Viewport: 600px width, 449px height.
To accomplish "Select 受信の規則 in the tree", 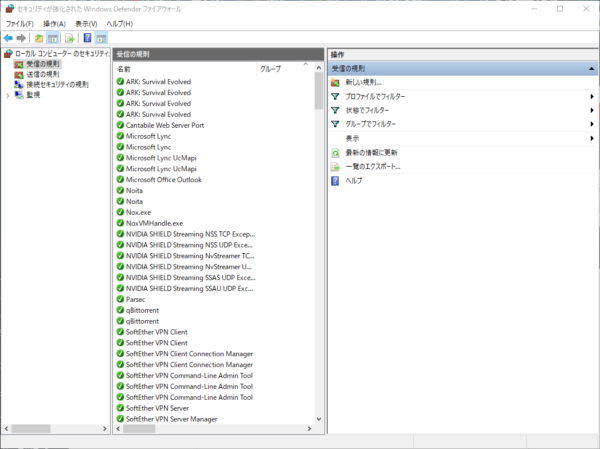I will pyautogui.click(x=43, y=64).
